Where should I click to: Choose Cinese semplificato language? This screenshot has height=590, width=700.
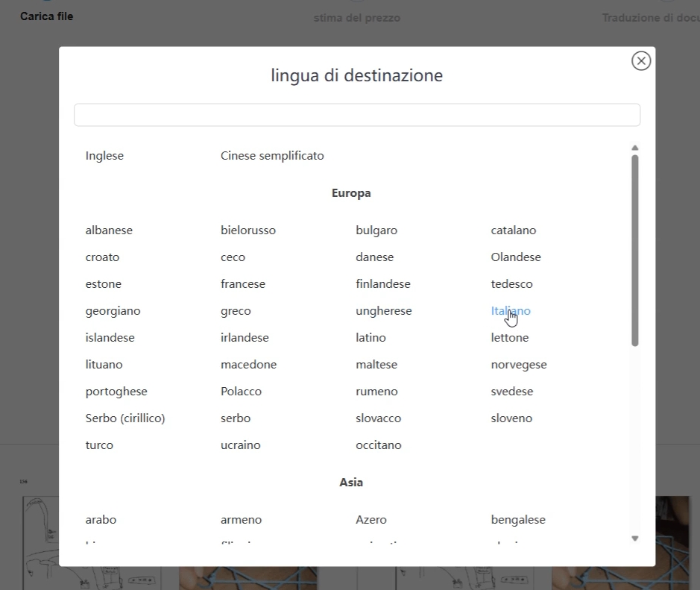click(272, 156)
